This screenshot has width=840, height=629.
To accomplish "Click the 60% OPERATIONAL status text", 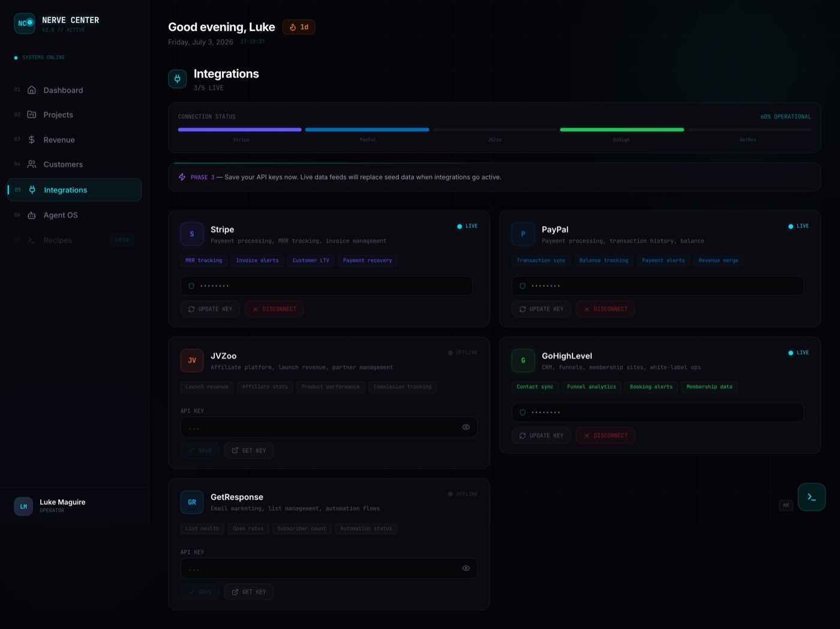I will [x=786, y=116].
